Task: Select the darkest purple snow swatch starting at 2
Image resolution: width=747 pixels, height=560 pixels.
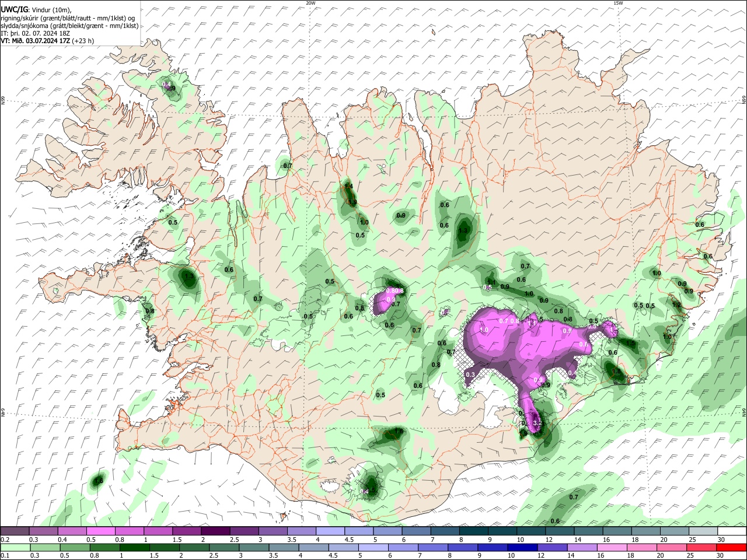Action: click(215, 531)
